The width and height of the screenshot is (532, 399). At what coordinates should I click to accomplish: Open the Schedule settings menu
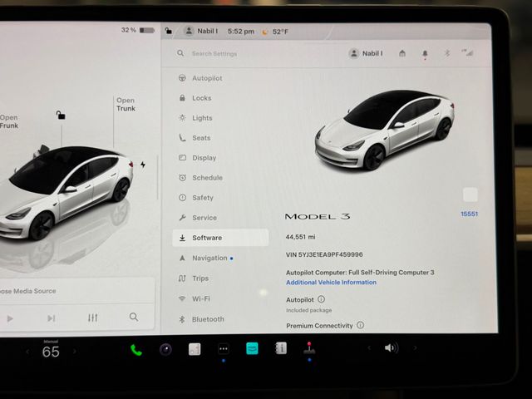[200, 178]
